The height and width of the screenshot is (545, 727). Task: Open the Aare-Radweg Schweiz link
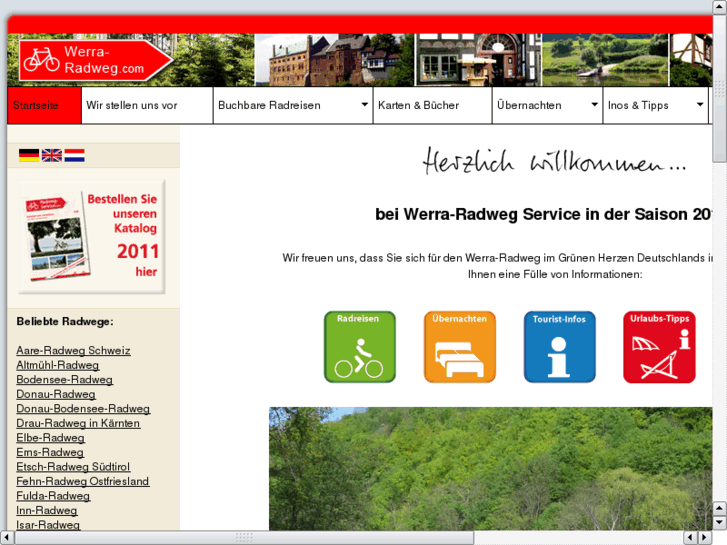point(73,351)
